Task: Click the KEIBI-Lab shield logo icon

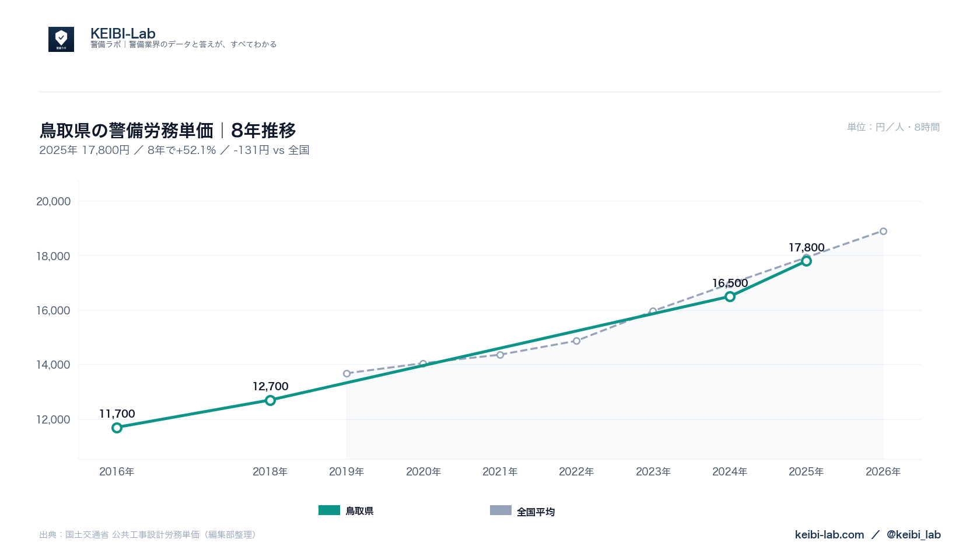Action: (x=61, y=39)
